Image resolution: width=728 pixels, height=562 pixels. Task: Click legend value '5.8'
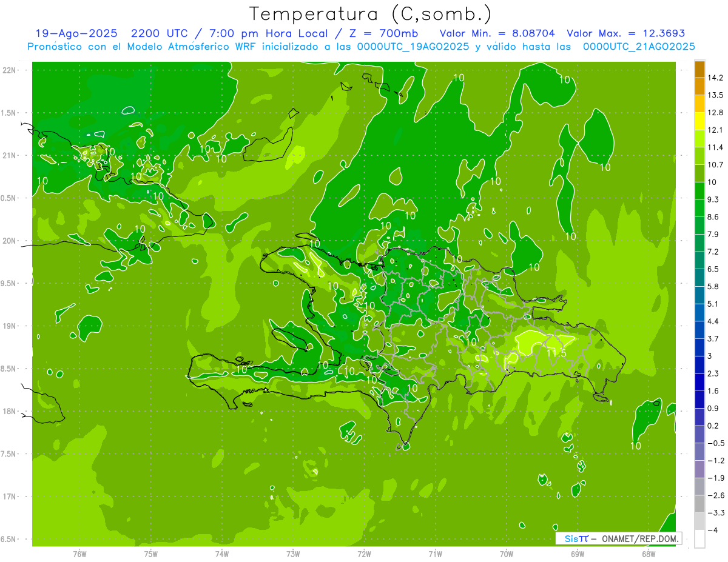click(x=713, y=287)
